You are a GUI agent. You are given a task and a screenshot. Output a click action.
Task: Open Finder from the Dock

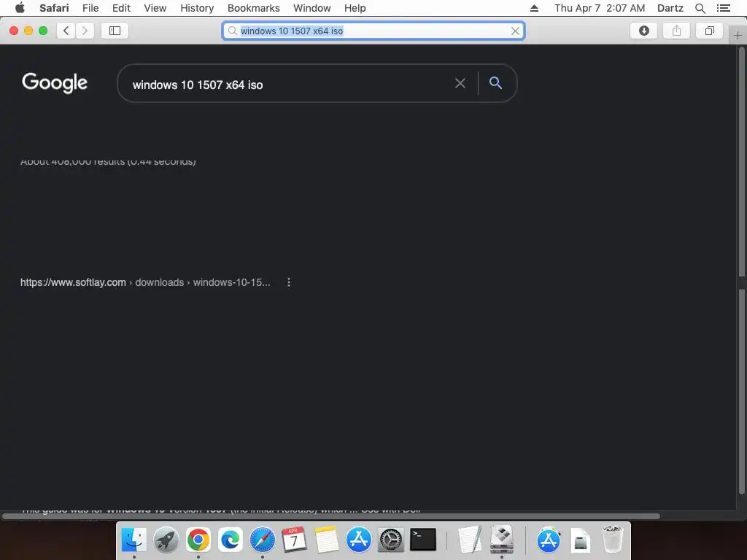point(134,540)
